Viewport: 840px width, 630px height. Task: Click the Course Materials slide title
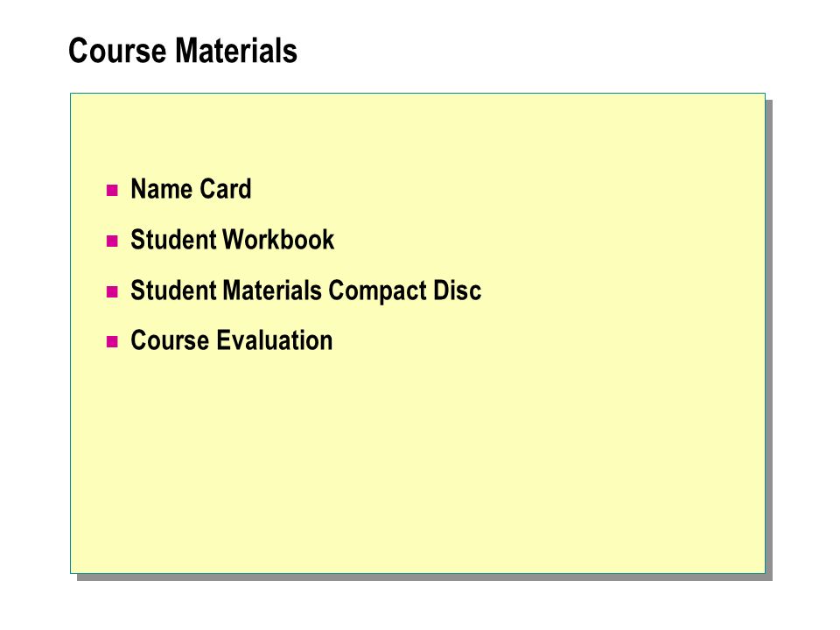[183, 51]
